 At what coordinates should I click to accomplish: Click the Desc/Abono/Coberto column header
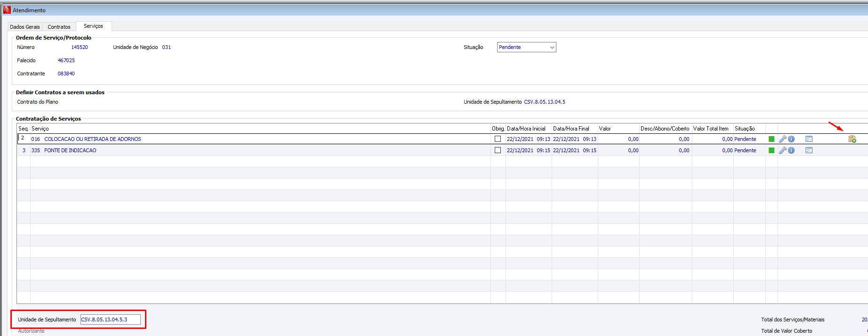point(666,129)
